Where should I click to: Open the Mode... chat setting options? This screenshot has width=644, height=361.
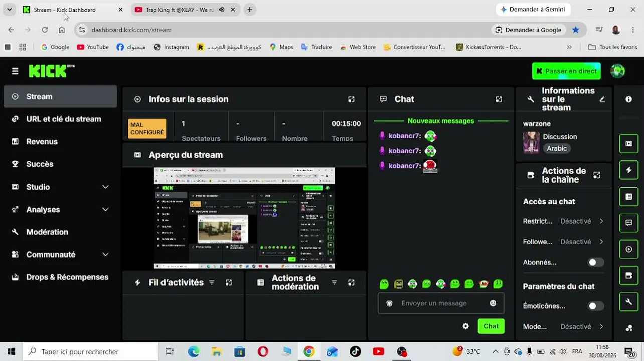click(564, 327)
